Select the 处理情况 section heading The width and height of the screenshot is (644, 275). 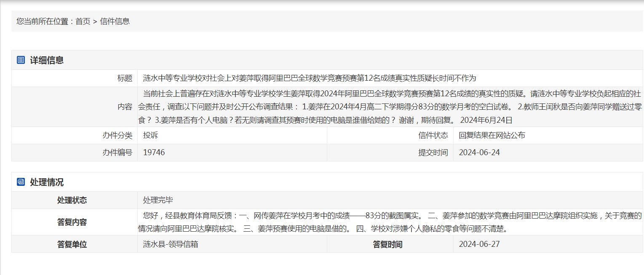pos(47,182)
